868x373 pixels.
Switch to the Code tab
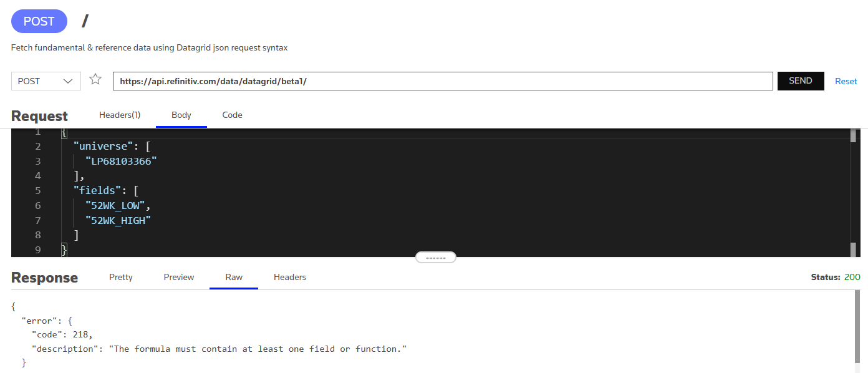click(x=232, y=115)
